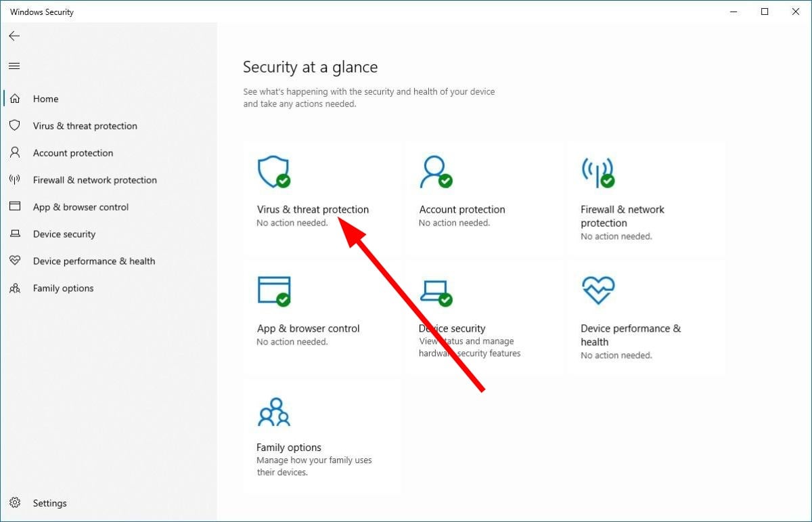Click the Firewall & network protection antenna tile icon
The width and height of the screenshot is (812, 522).
[597, 172]
